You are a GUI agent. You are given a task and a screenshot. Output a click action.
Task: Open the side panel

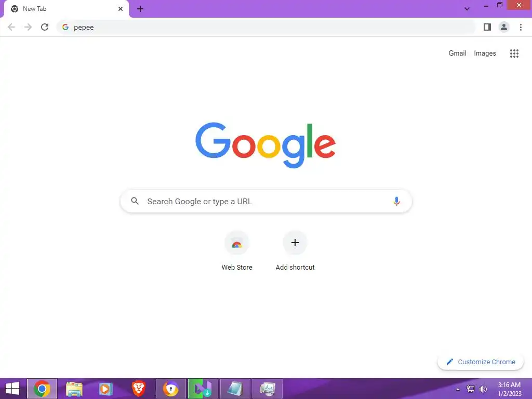[487, 27]
